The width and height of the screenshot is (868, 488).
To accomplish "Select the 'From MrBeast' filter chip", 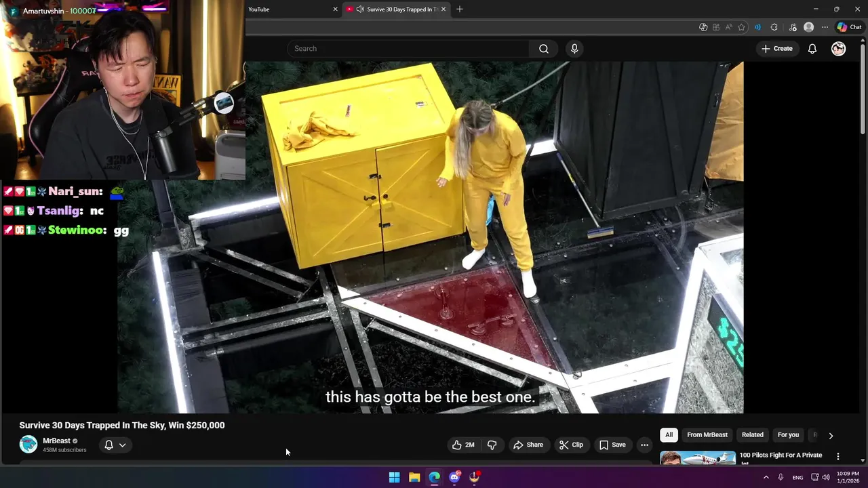I will pos(707,435).
